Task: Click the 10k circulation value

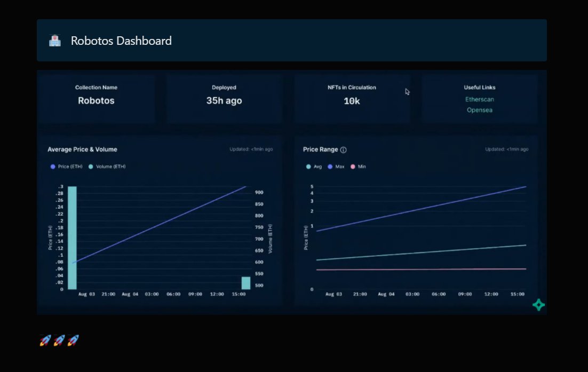Action: tap(352, 101)
